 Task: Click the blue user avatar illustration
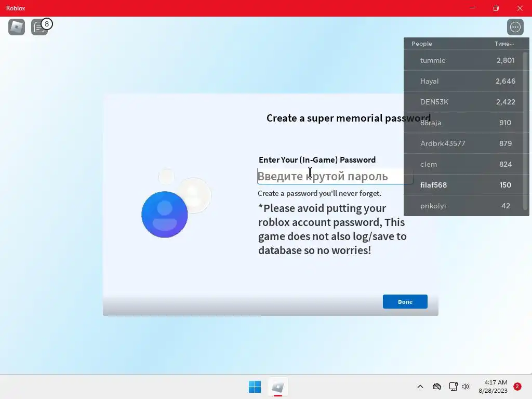click(165, 215)
